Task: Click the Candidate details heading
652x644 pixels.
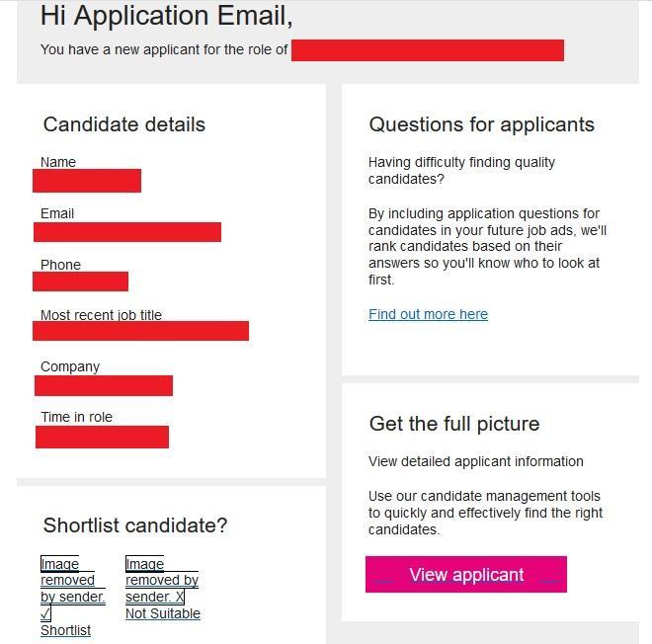Action: point(124,124)
